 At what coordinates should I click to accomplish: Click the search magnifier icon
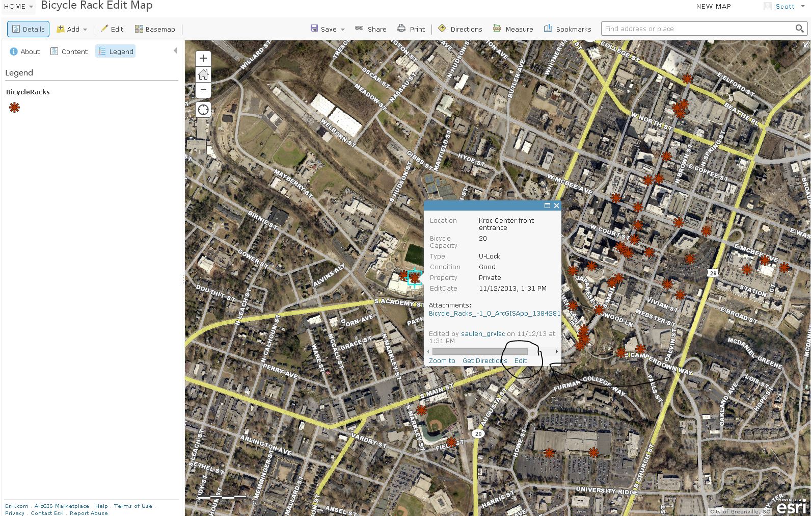click(x=800, y=29)
